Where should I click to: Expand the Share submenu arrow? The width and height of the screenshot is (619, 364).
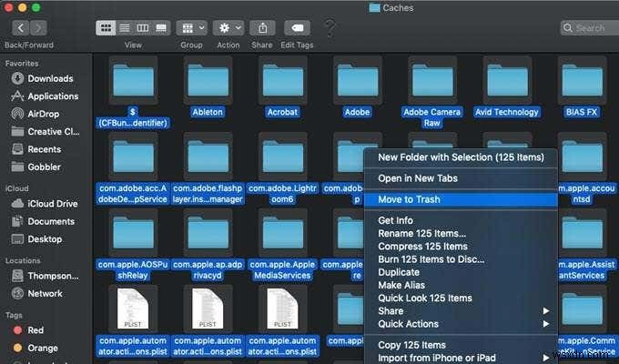(x=546, y=311)
